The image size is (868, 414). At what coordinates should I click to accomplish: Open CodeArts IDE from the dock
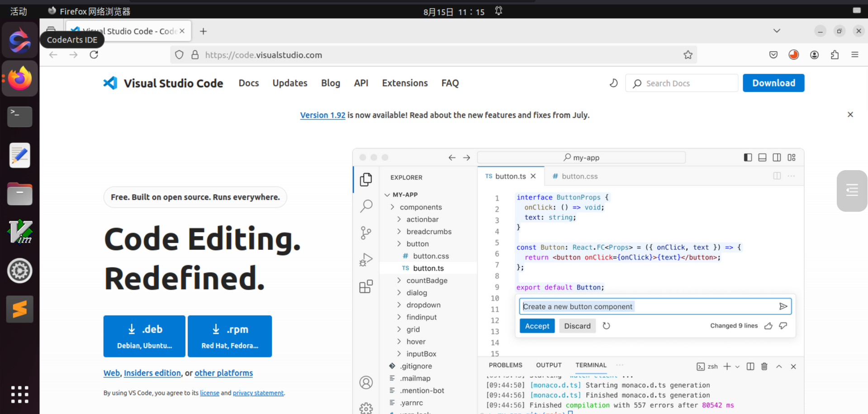point(19,40)
